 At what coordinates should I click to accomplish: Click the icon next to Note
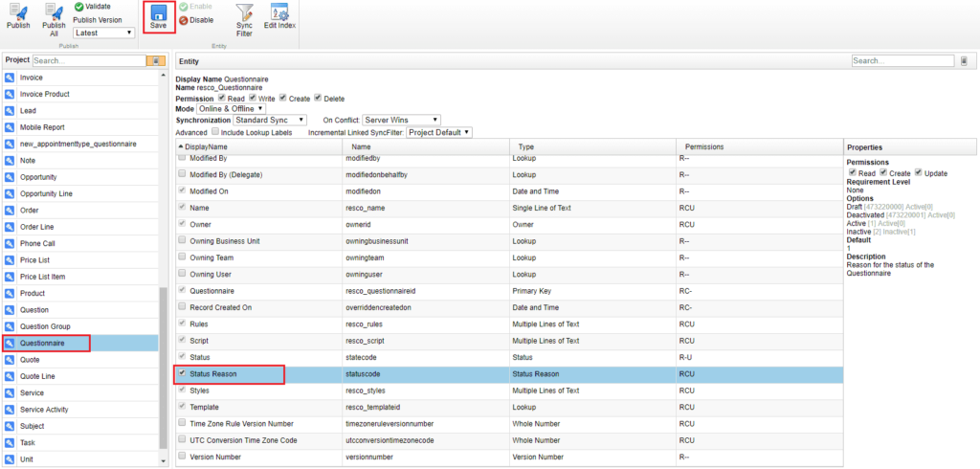point(10,160)
